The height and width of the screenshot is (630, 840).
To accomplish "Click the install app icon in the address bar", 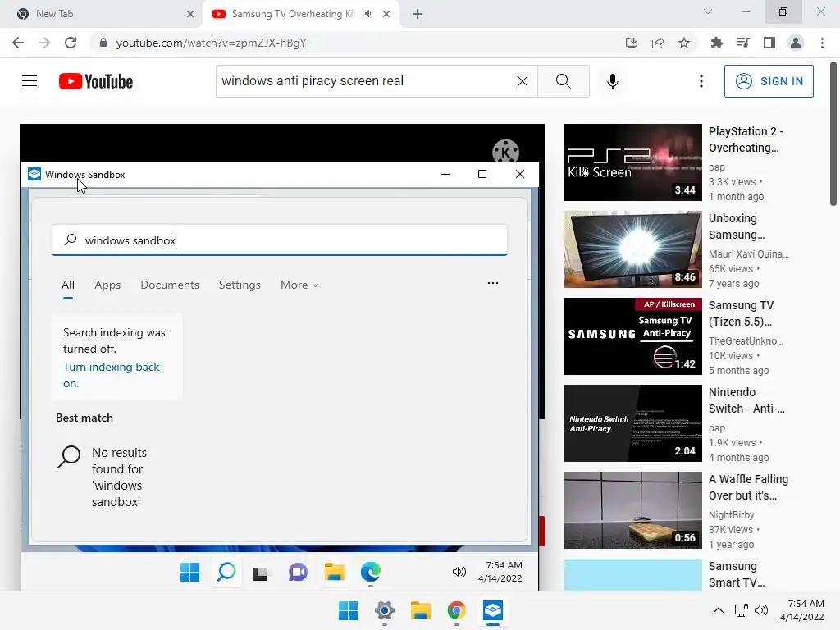I will 632,43.
